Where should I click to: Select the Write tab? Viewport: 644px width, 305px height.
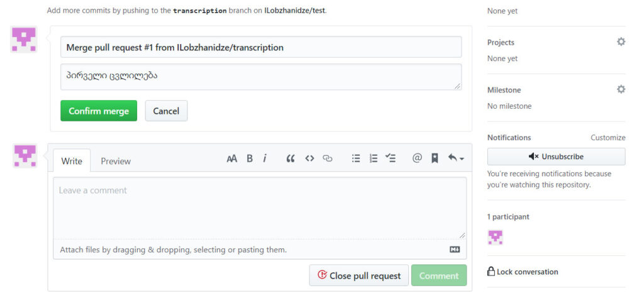click(x=72, y=161)
